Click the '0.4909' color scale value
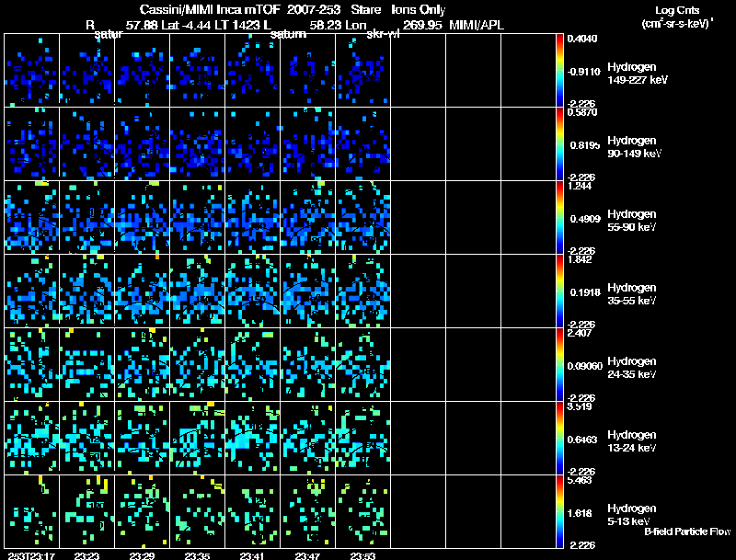This screenshot has width=736, height=560. 585,219
